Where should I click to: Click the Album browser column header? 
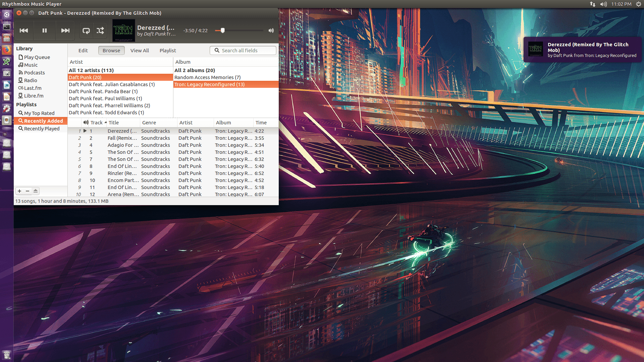[x=226, y=62]
